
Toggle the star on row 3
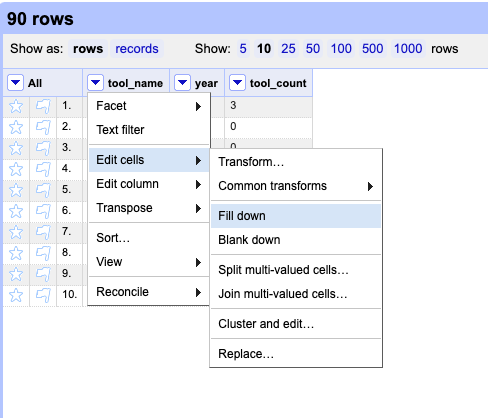[x=16, y=148]
